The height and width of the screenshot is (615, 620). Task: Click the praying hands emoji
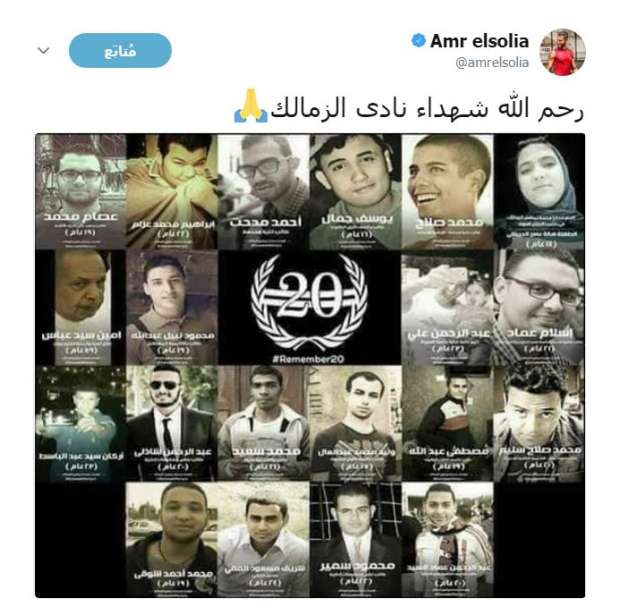(251, 106)
